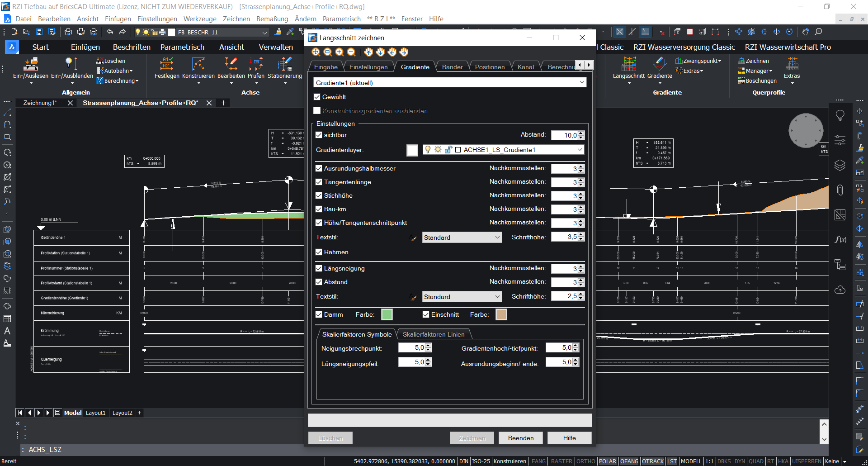Image resolution: width=868 pixels, height=466 pixels.
Task: Toggle the Stichhöhe checkbox
Action: (x=319, y=195)
